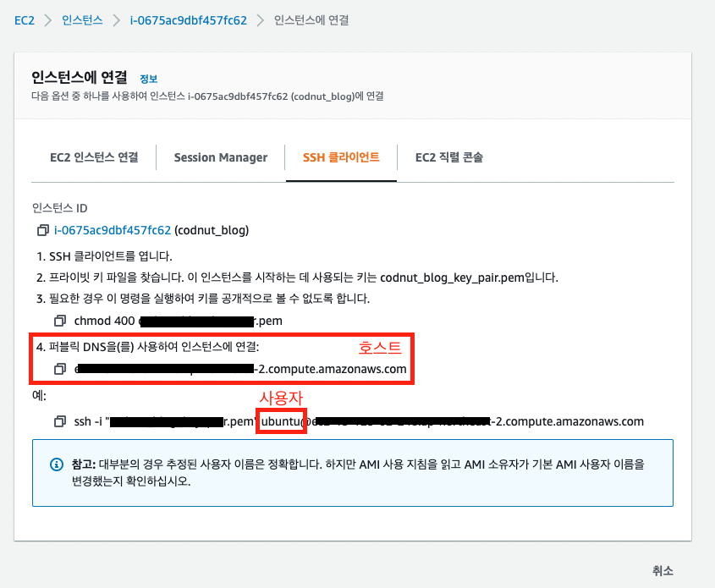Click step 3 필요한 경우 instruction text
Image resolution: width=715 pixels, height=588 pixels.
click(203, 299)
